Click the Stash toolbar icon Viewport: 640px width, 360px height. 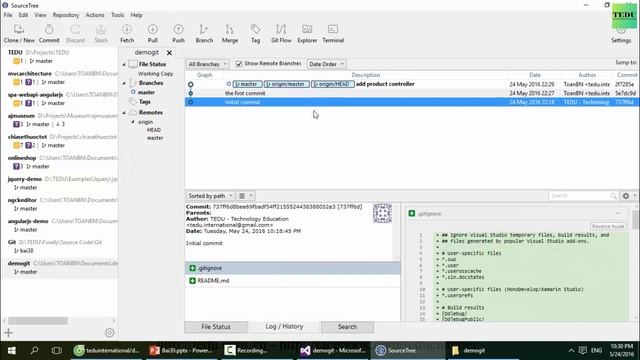point(101,33)
